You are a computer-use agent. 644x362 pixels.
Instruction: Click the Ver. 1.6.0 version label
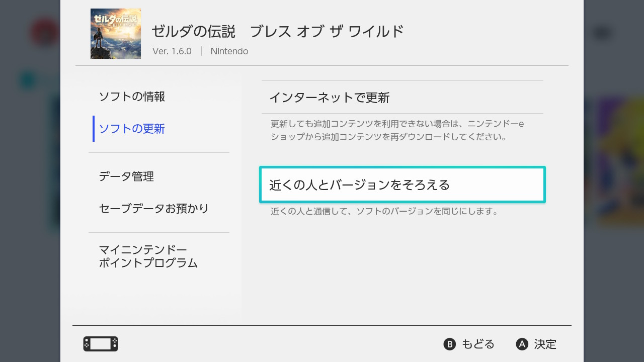tap(172, 51)
